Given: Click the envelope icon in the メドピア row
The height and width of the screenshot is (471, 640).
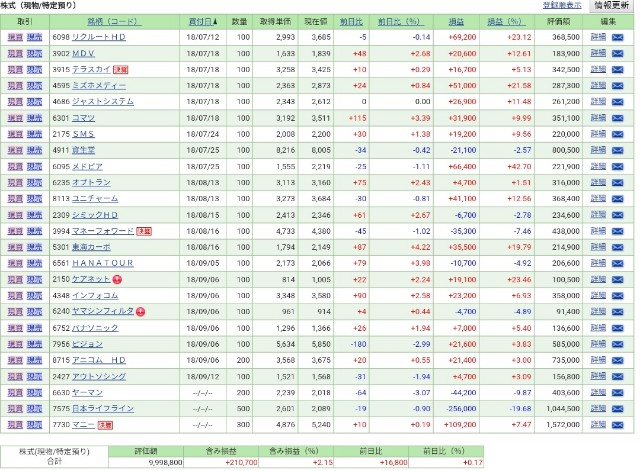Looking at the screenshot, I should coord(617,167).
